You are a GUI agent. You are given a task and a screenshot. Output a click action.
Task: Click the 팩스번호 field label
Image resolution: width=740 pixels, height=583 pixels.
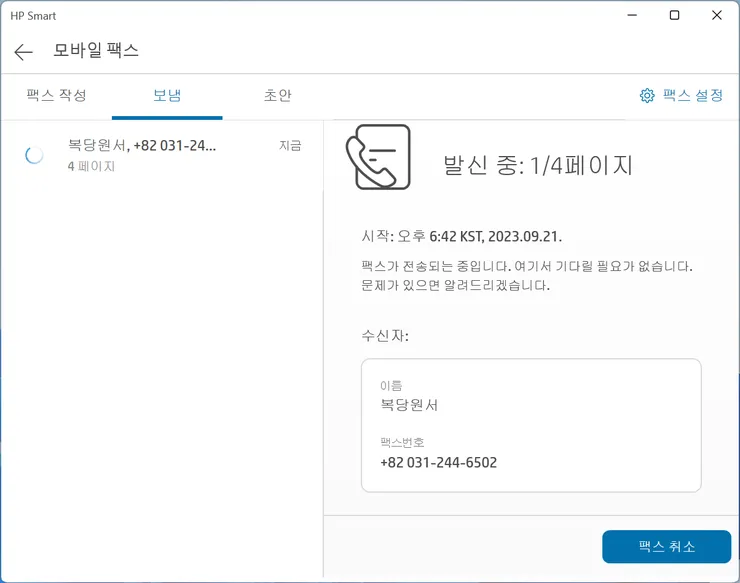[x=402, y=443]
